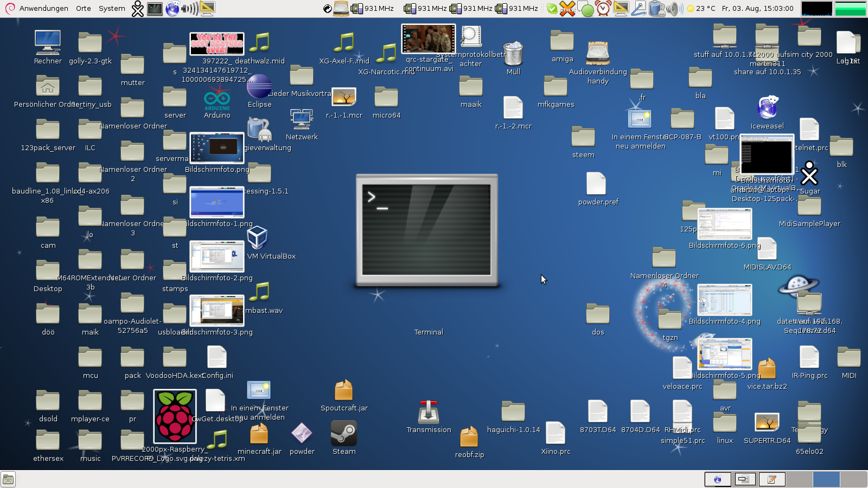Open the Anwendungen menu
This screenshot has height=488, width=868.
pyautogui.click(x=43, y=8)
